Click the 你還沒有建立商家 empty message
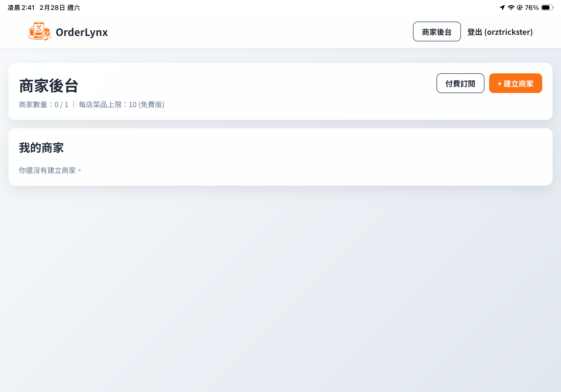 tap(50, 170)
